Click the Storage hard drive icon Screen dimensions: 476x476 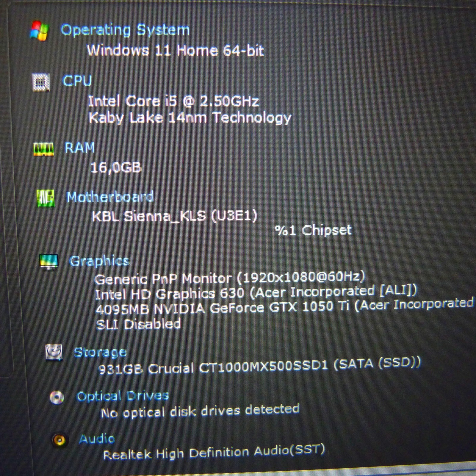tap(54, 352)
